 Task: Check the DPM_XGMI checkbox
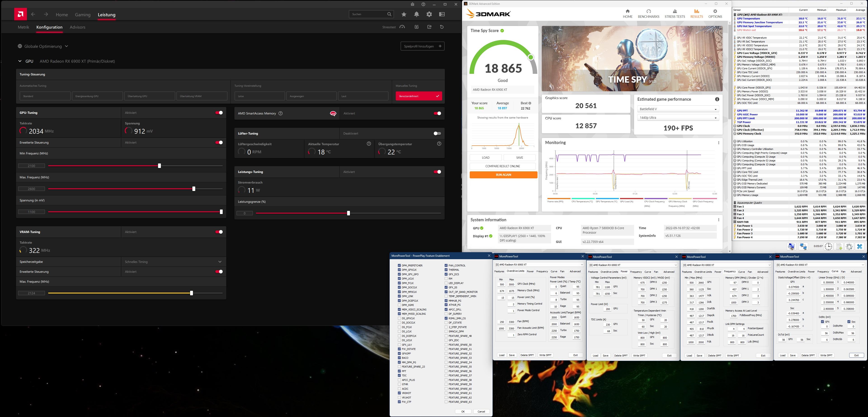click(x=399, y=305)
